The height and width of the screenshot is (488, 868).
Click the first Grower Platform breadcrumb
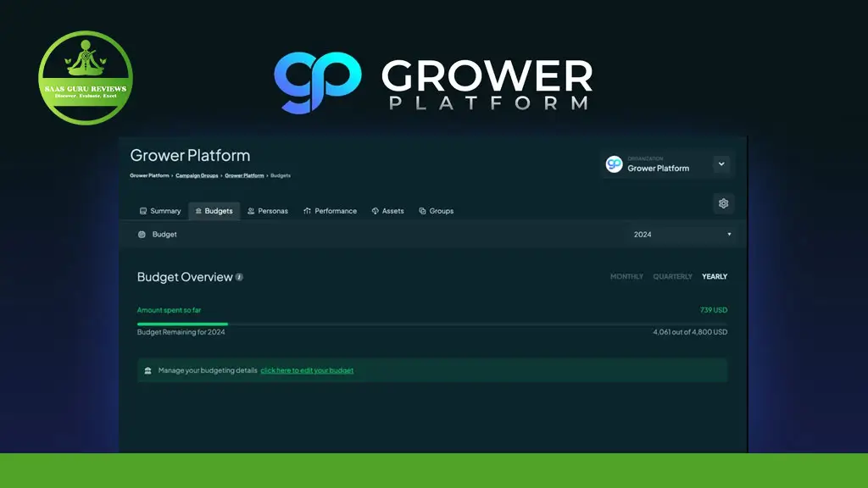coord(149,175)
